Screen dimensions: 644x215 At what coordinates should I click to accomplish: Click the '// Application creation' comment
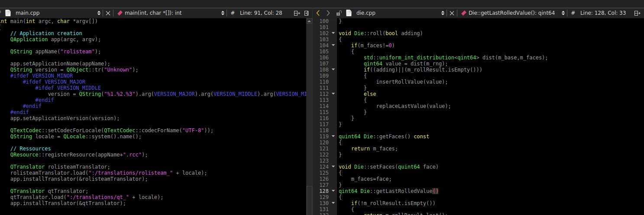(x=46, y=33)
